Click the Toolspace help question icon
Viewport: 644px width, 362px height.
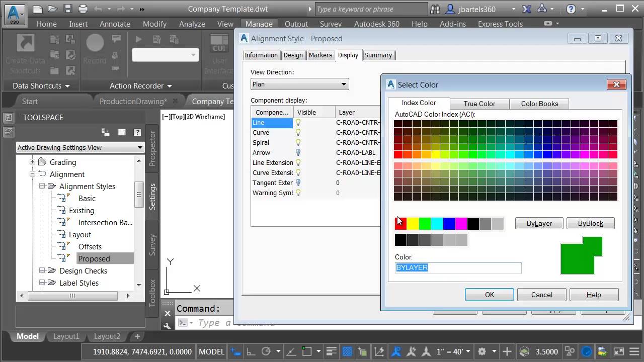(x=137, y=132)
